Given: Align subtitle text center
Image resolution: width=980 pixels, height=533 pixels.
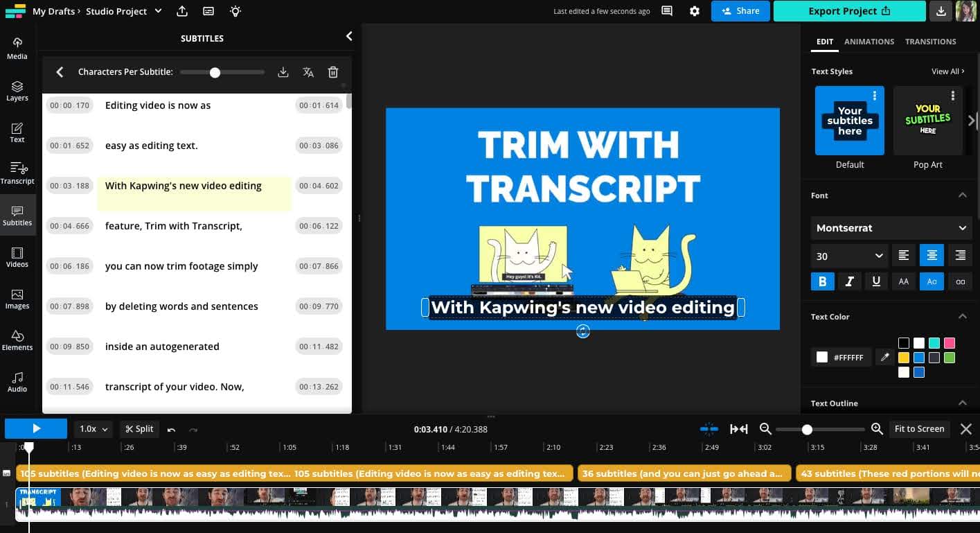Looking at the screenshot, I should [x=932, y=256].
